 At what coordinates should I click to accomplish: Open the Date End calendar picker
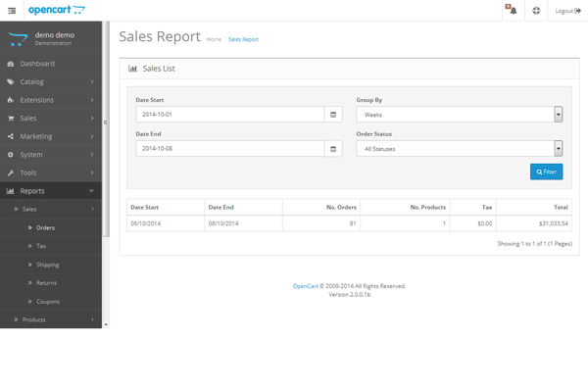[x=333, y=149]
